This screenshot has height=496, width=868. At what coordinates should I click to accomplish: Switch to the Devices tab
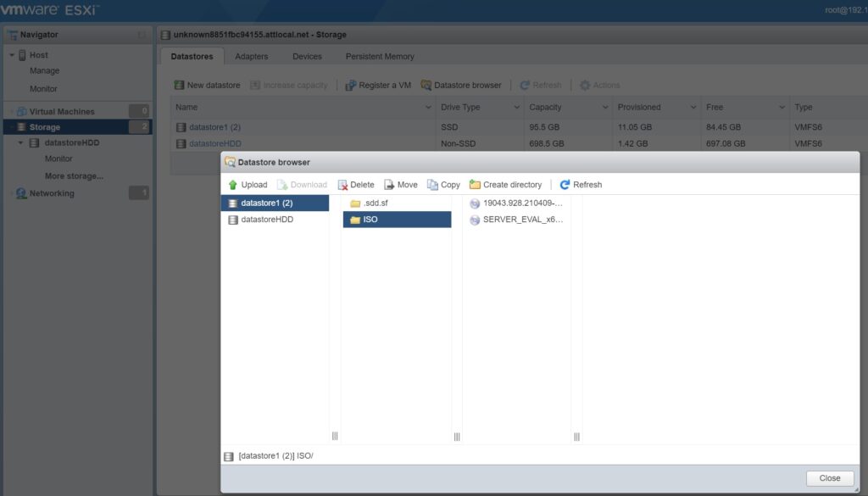click(x=307, y=57)
